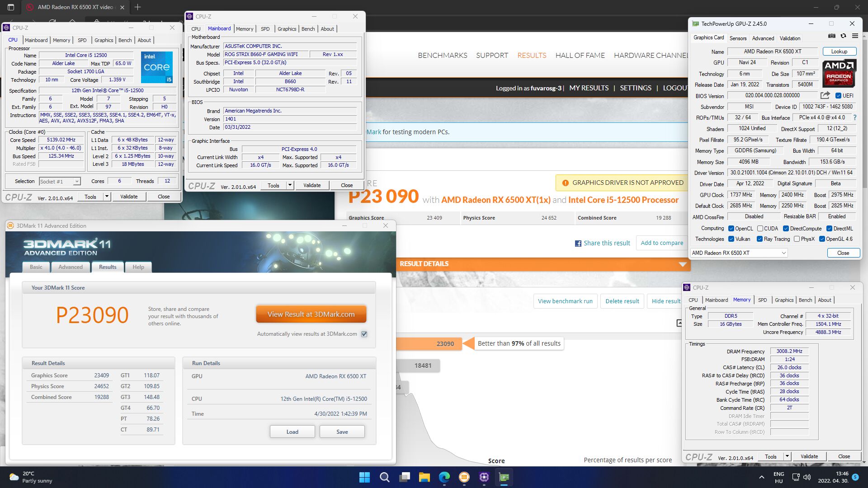Click the Lookup button in GPU-Z
This screenshot has height=488, width=868.
pyautogui.click(x=839, y=52)
